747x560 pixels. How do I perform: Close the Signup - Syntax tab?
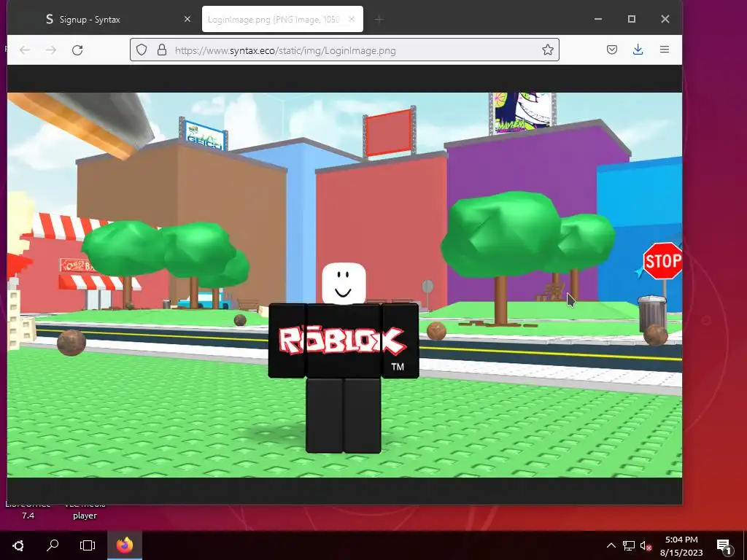(187, 20)
